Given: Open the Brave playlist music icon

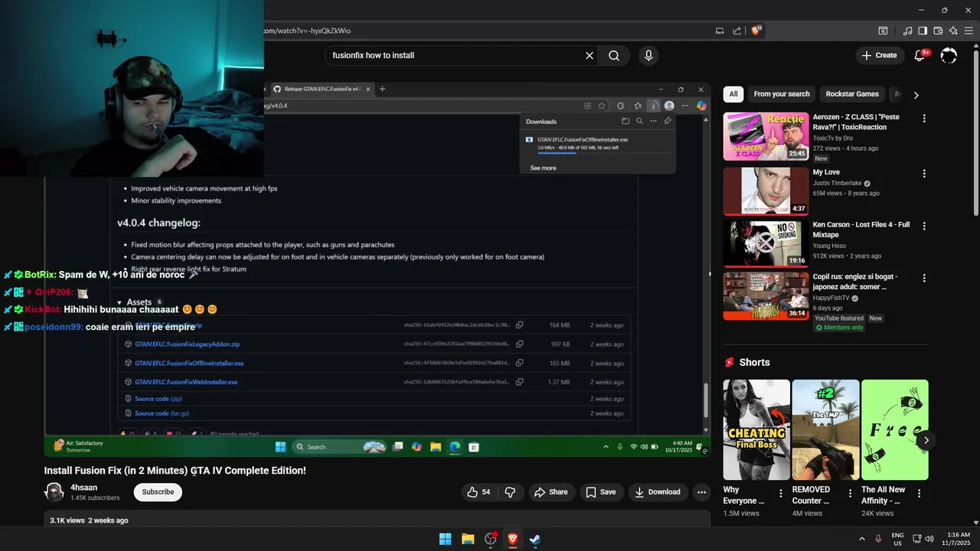Looking at the screenshot, I should click(x=907, y=31).
